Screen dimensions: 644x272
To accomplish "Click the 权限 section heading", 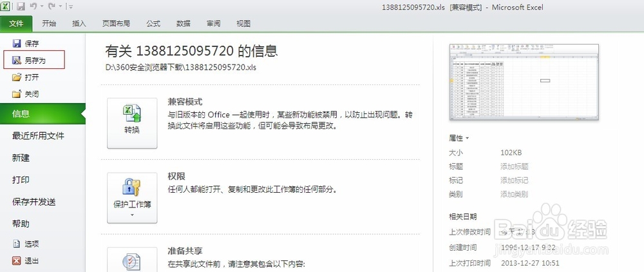I will point(176,176).
